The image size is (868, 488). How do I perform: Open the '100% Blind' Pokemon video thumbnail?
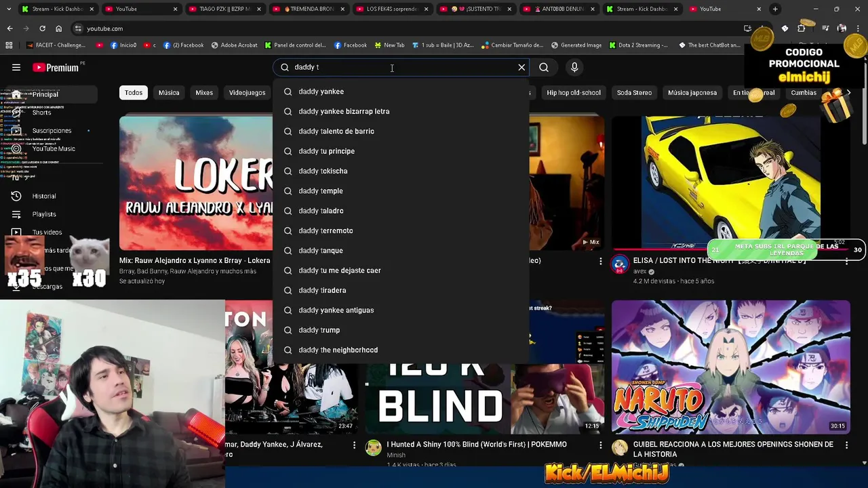484,399
